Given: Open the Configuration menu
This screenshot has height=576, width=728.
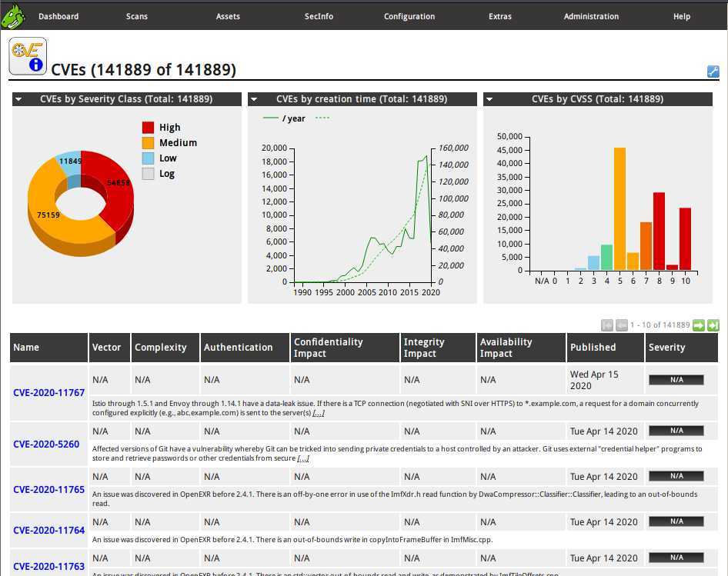Looking at the screenshot, I should pyautogui.click(x=409, y=16).
